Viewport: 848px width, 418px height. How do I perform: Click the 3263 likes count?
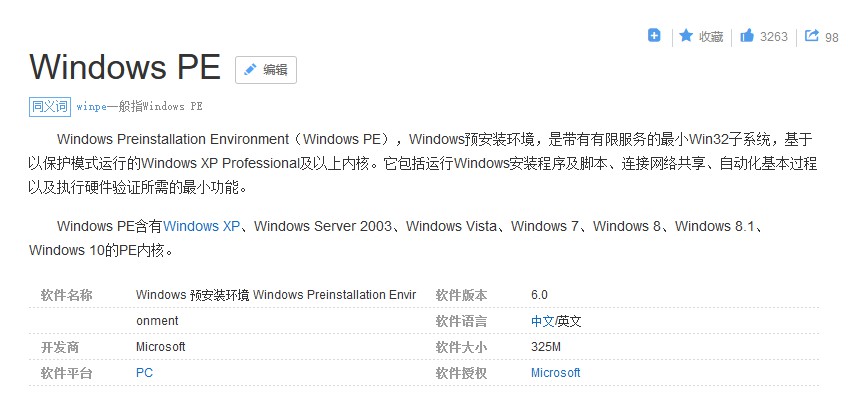(x=774, y=37)
